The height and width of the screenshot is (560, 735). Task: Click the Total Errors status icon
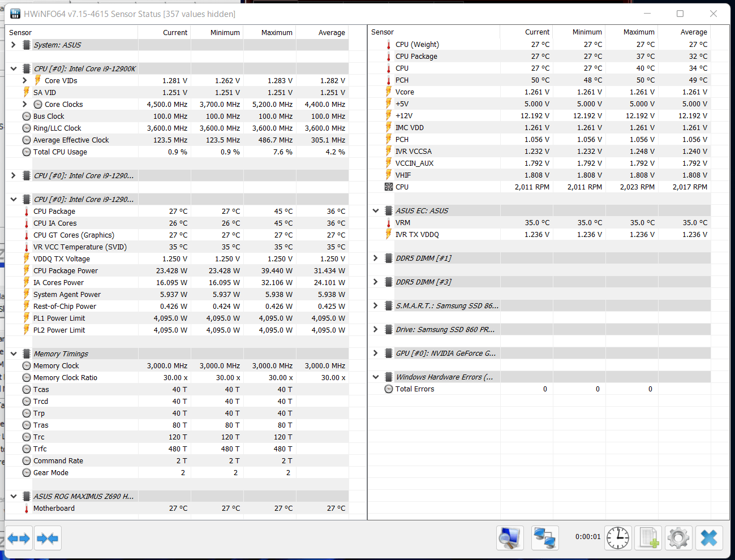click(x=389, y=389)
